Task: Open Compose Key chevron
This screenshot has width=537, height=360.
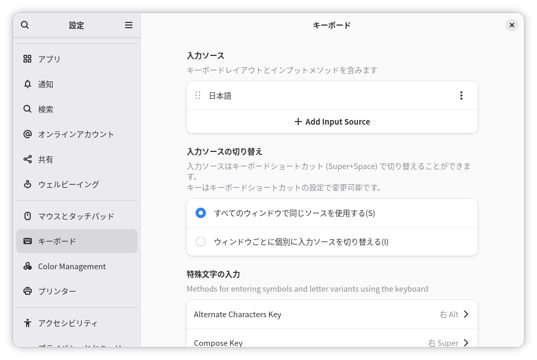Action: click(x=466, y=343)
